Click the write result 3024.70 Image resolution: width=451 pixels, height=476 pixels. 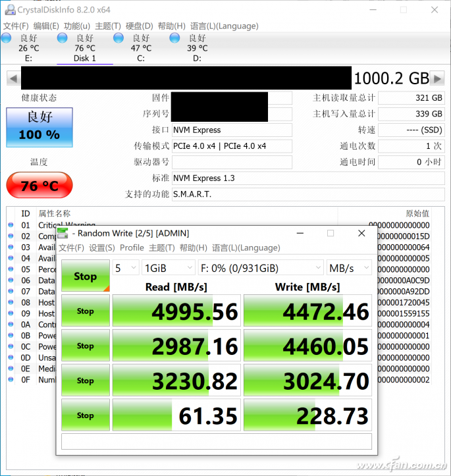click(x=307, y=381)
